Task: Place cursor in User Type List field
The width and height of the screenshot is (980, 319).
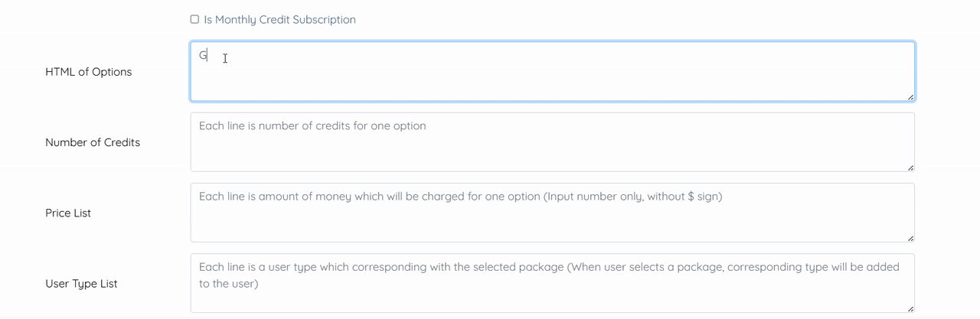Action: 551,295
